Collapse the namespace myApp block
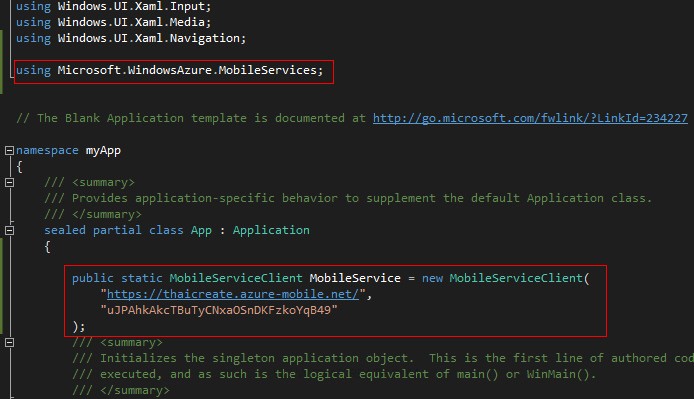Screen dimensions: 694x399 click(x=9, y=151)
